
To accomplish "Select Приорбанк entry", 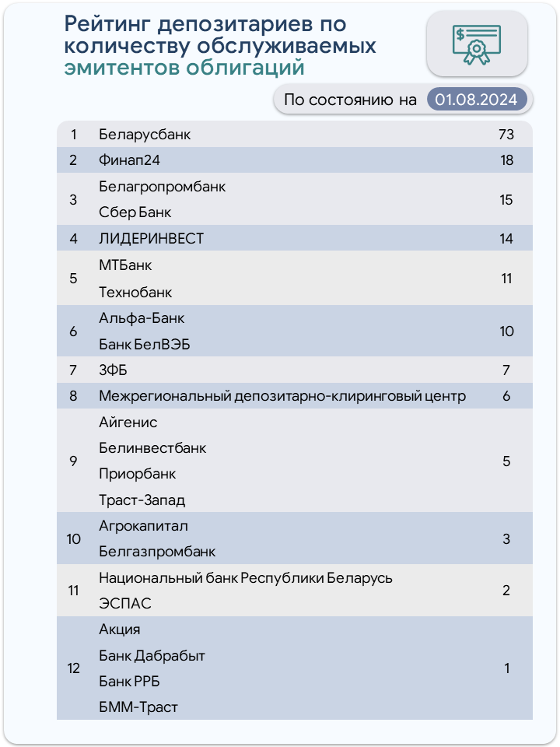I will tap(137, 475).
